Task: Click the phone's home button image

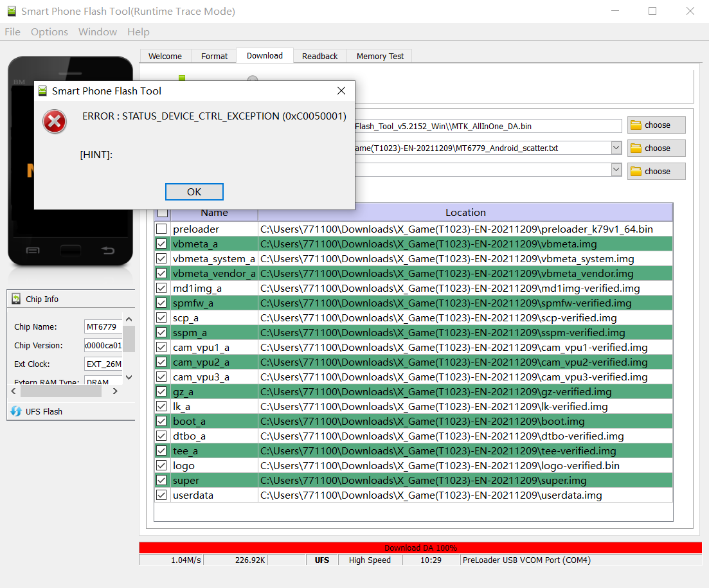Action: (71, 250)
